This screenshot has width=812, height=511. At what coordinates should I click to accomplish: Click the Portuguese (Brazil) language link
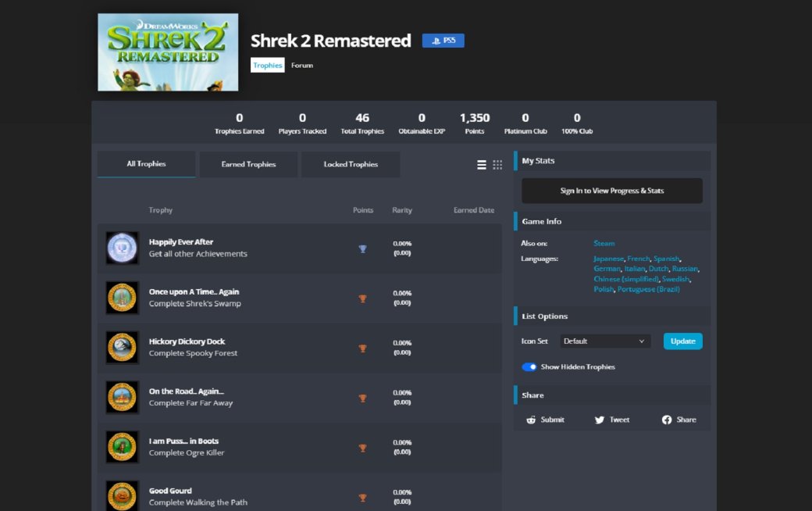(648, 289)
